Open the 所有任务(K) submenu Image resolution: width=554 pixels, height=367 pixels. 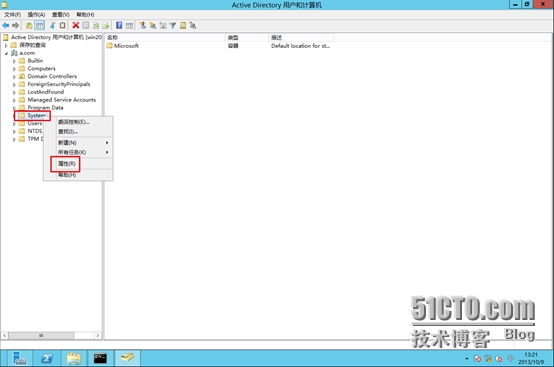pos(78,152)
